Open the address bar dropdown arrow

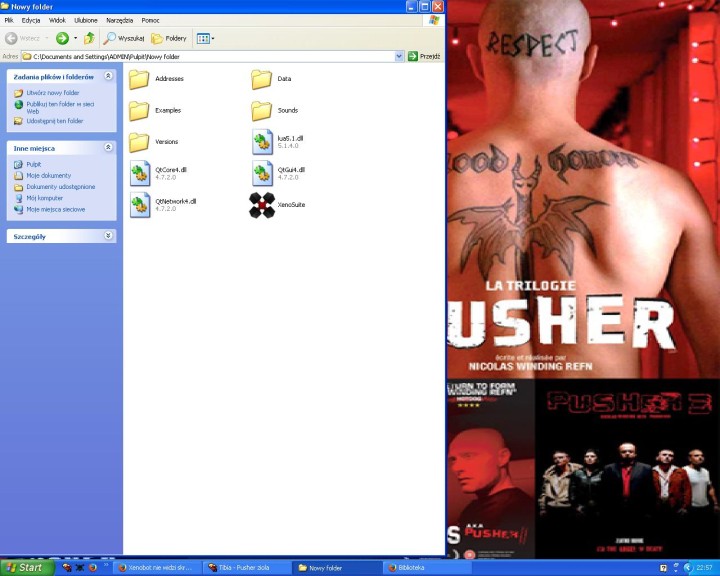tap(399, 56)
